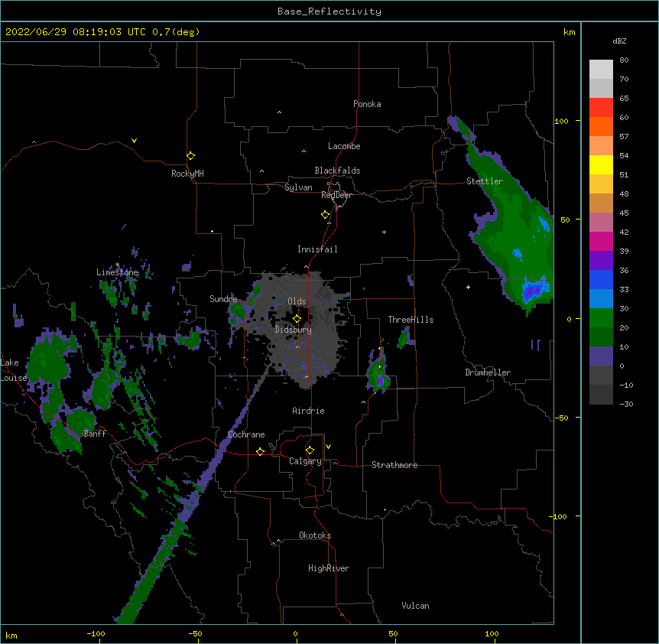Click the Okotoks town label
This screenshot has width=659, height=644.
(315, 535)
